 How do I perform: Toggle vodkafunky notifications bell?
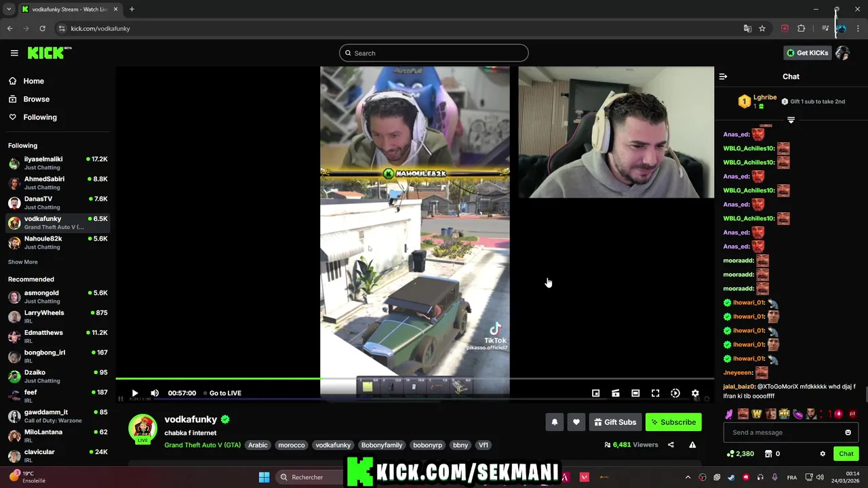(x=555, y=422)
